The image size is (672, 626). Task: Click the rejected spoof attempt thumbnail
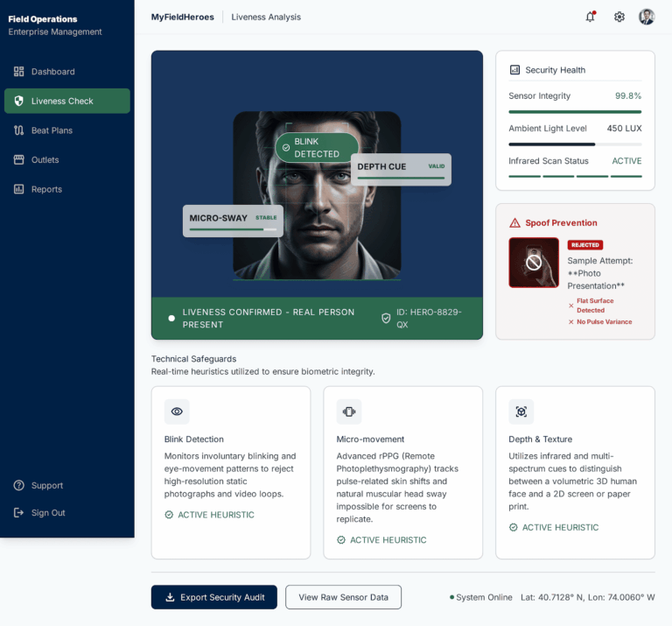(534, 263)
